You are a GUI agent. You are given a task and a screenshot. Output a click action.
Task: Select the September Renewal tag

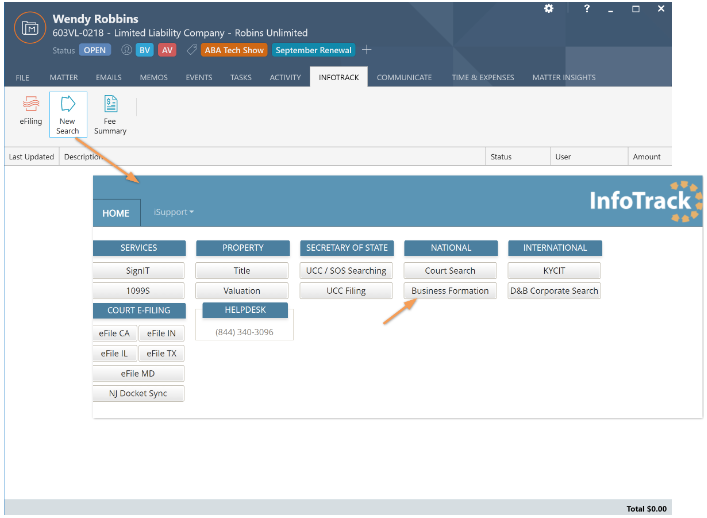coord(313,50)
